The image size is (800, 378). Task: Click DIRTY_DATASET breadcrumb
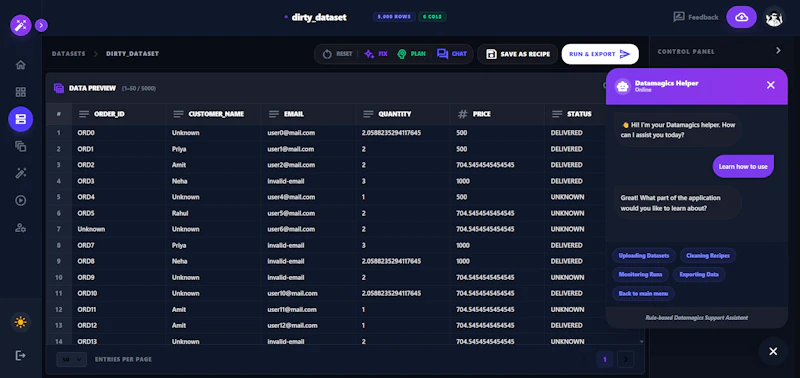click(x=132, y=54)
